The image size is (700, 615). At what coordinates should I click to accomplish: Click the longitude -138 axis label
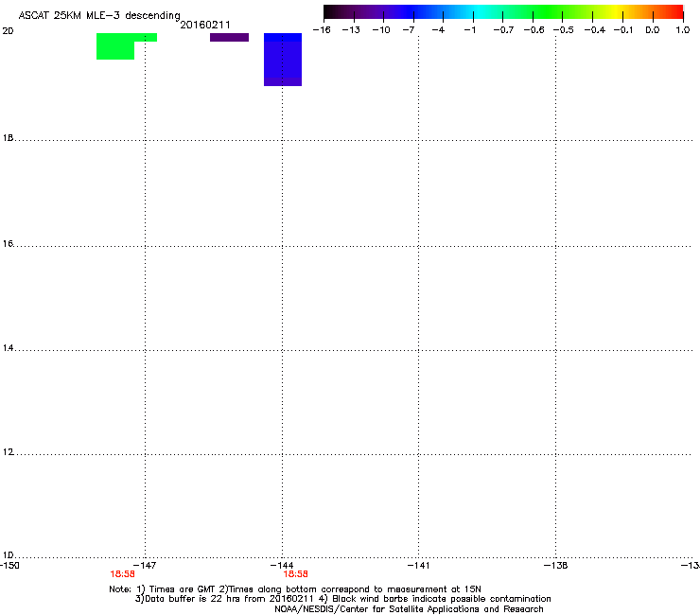(x=555, y=566)
